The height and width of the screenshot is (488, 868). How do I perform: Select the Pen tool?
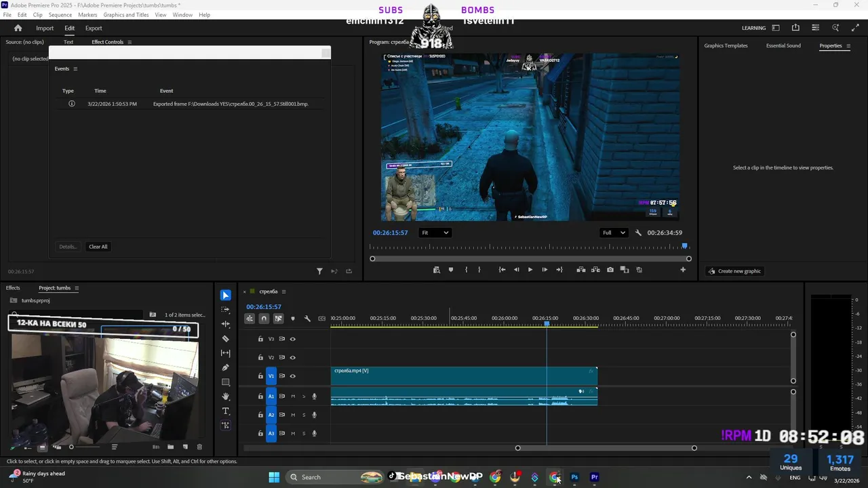226,367
